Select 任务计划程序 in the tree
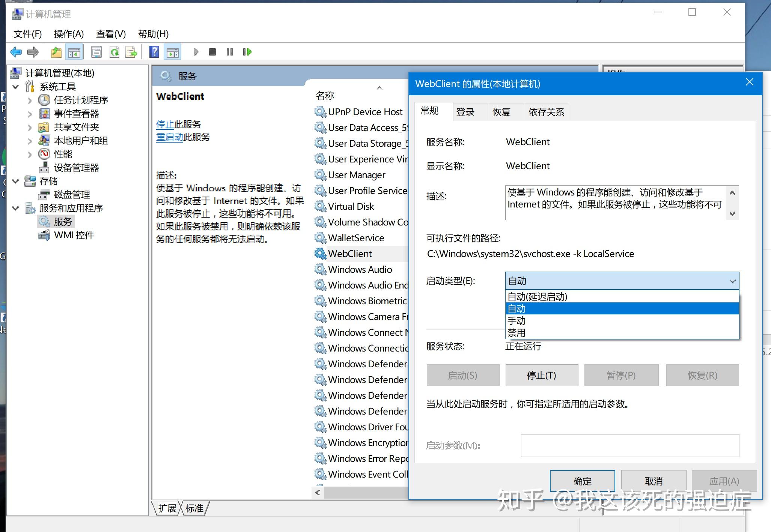Viewport: 771px width, 532px height. coord(81,100)
